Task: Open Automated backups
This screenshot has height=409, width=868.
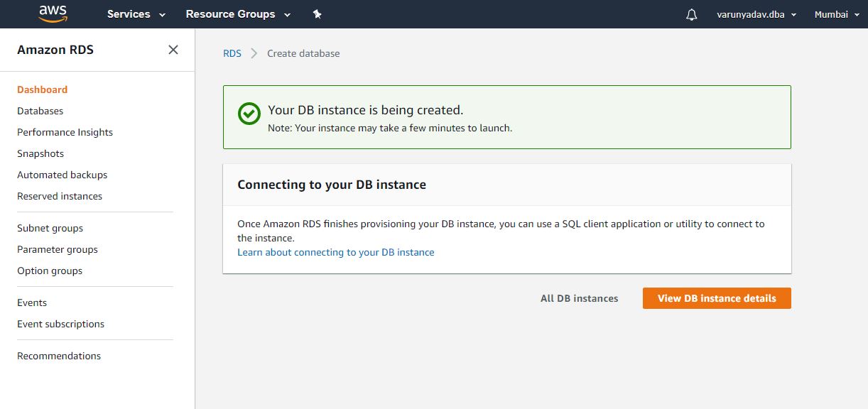Action: (62, 175)
